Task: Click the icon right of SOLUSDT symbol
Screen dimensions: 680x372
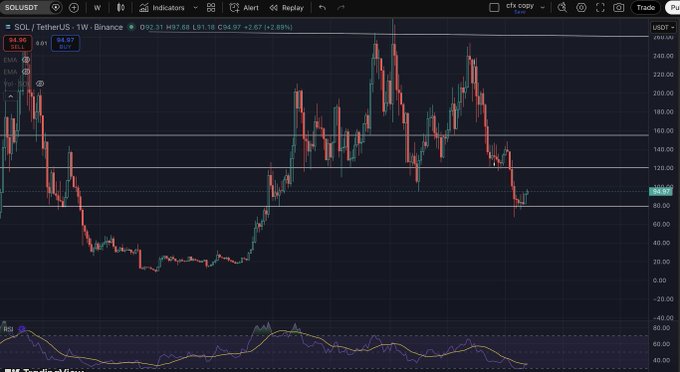Action: [x=56, y=7]
